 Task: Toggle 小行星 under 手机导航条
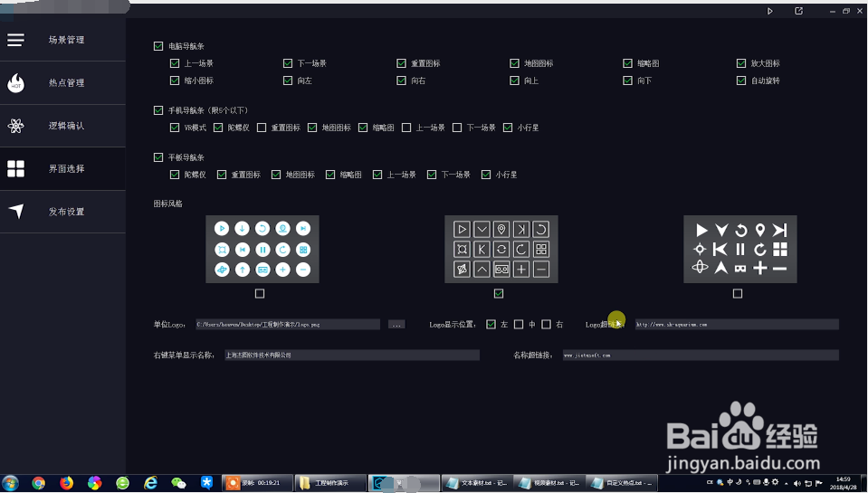(508, 128)
